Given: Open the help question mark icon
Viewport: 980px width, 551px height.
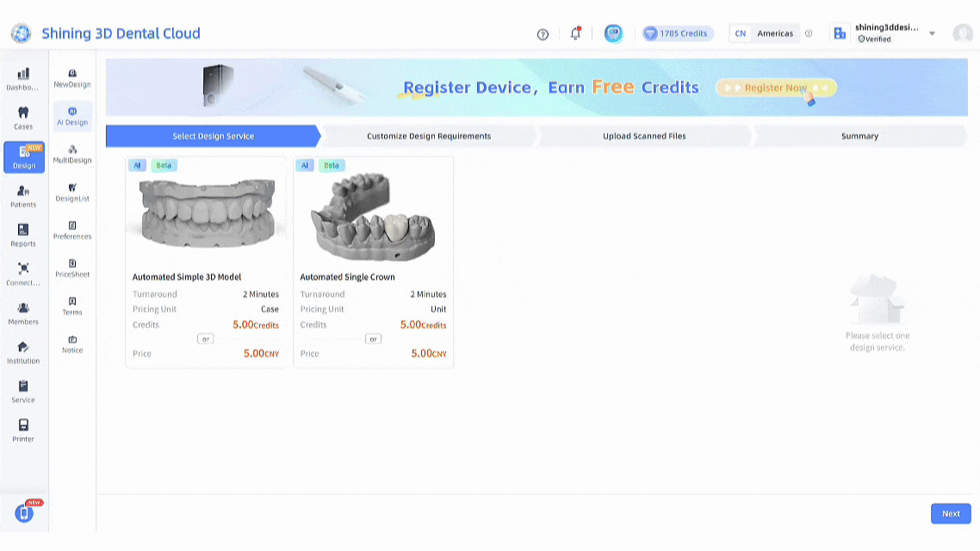Looking at the screenshot, I should (543, 34).
